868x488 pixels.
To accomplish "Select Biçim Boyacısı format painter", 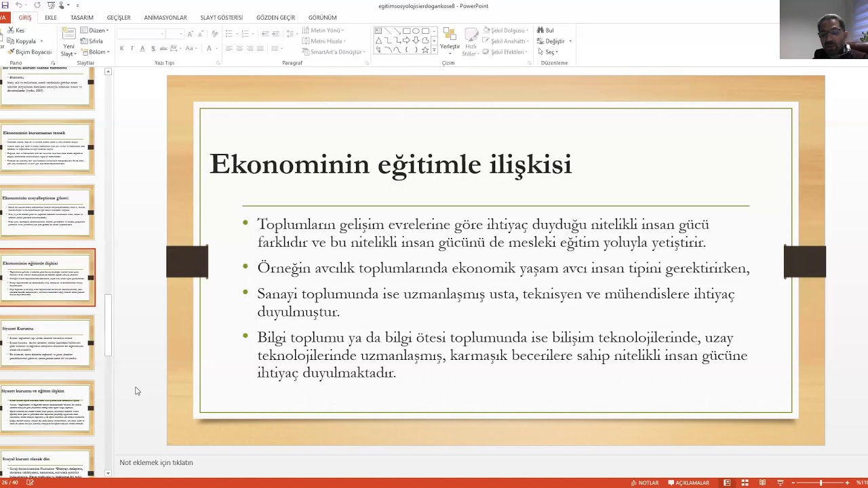I will pos(29,52).
